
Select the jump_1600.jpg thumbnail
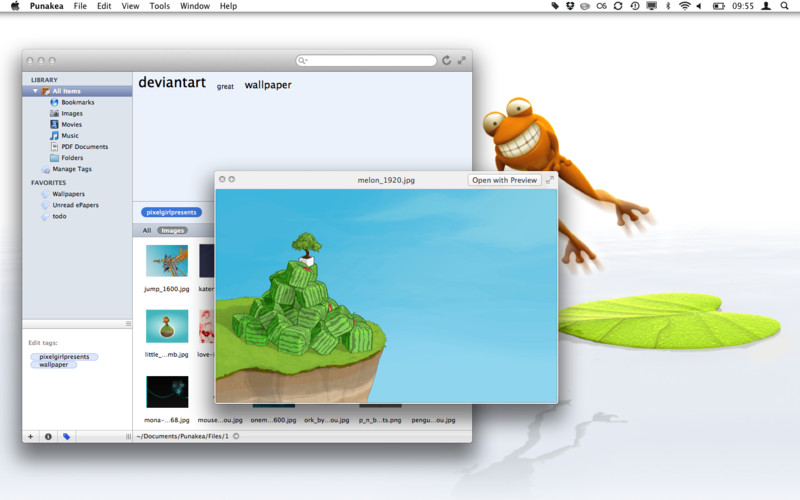[167, 261]
